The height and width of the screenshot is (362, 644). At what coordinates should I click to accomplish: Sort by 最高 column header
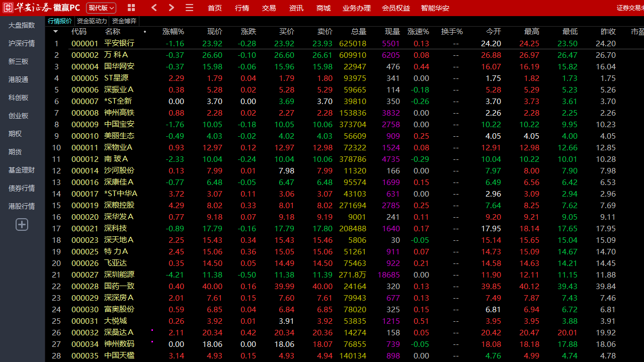tap(531, 32)
